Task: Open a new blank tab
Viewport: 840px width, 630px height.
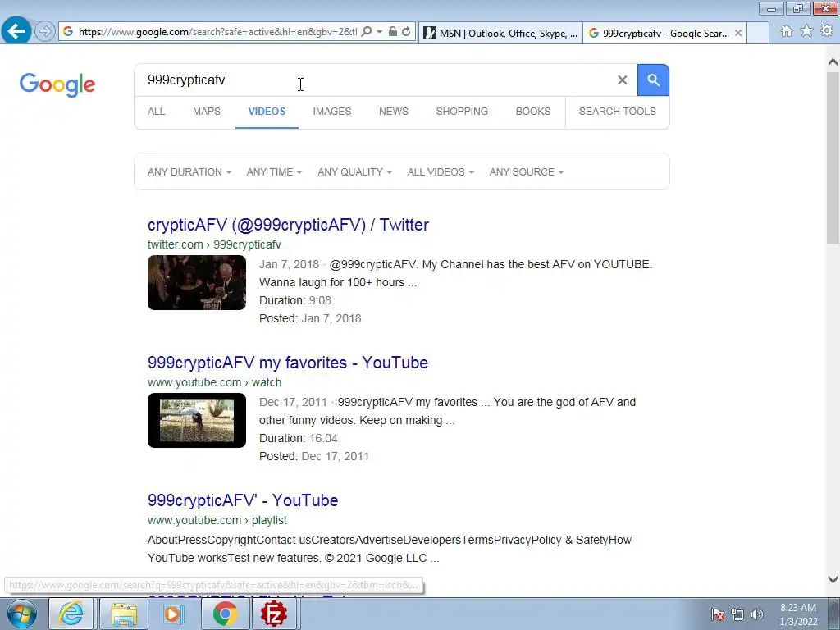Action: pyautogui.click(x=758, y=33)
